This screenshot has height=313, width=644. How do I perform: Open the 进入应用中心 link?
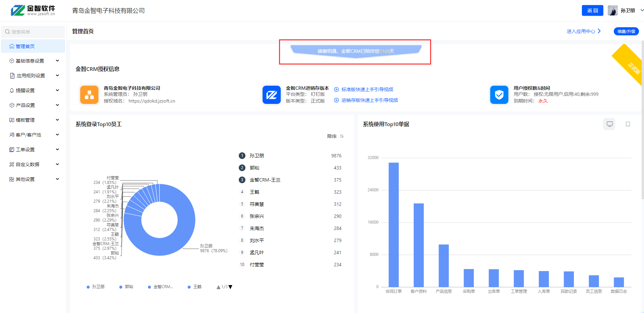tap(581, 31)
